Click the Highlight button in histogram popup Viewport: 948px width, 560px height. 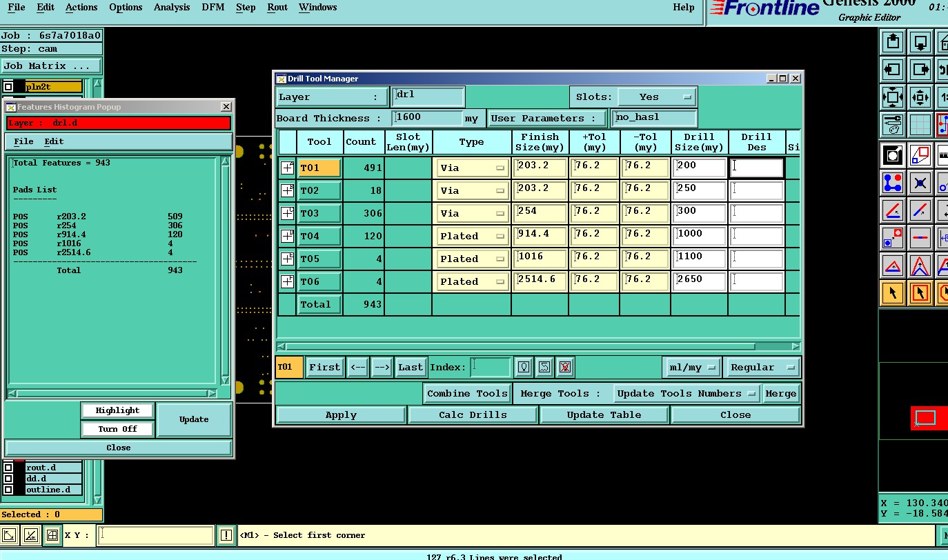(x=117, y=410)
